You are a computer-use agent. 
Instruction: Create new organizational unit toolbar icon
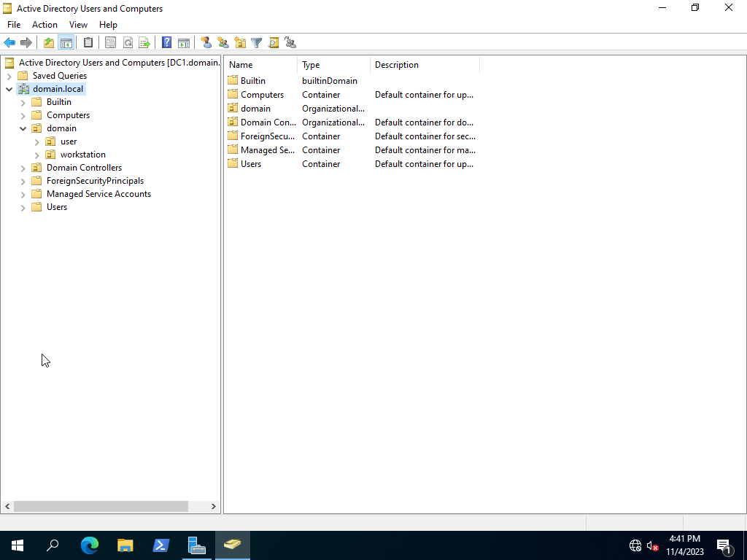coord(240,43)
